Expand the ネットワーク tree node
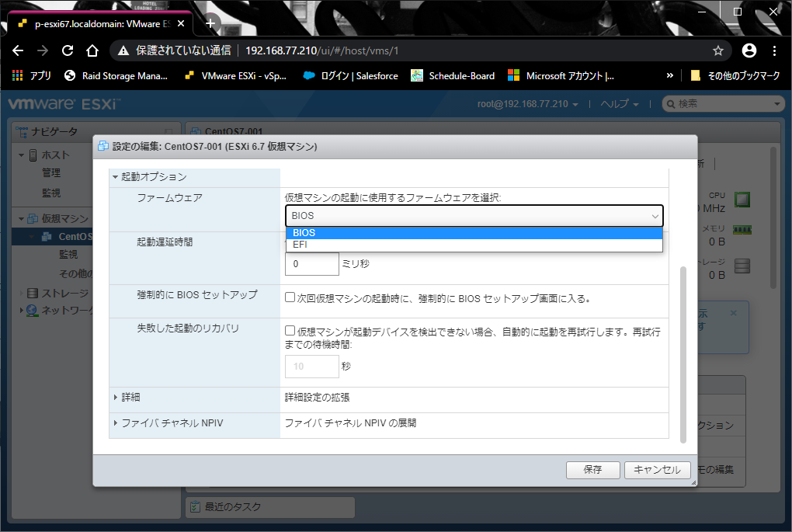792x532 pixels. click(21, 310)
